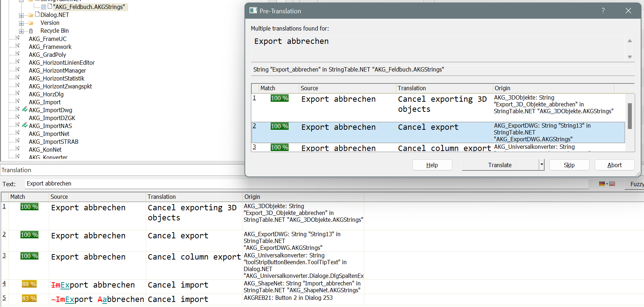Image resolution: width=644 pixels, height=307 pixels.
Task: Click the project icon before AKG_FrameUC
Action: point(18,38)
